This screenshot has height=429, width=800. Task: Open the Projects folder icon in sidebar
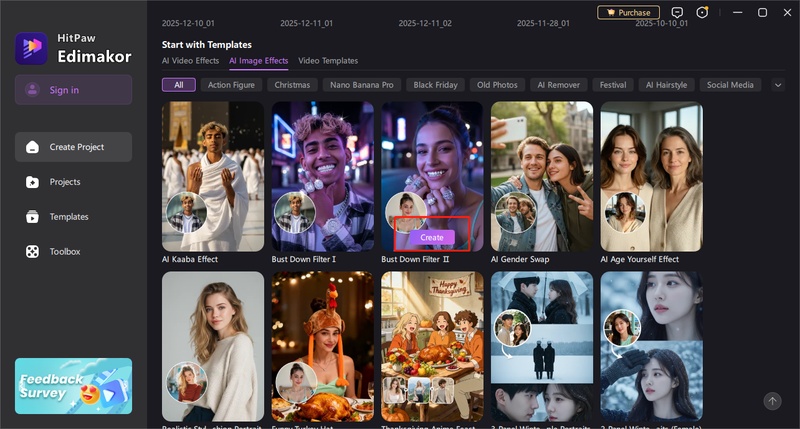coord(32,182)
